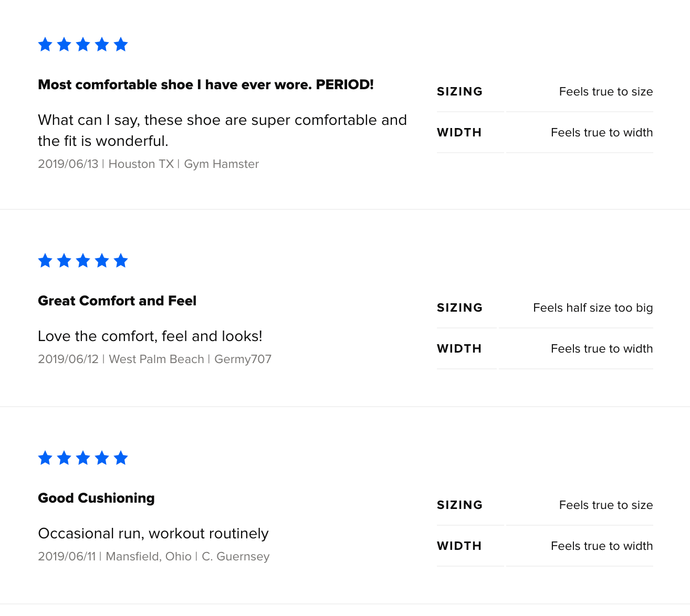Click first star of Great Comfort review
The height and width of the screenshot is (616, 690).
pos(45,261)
